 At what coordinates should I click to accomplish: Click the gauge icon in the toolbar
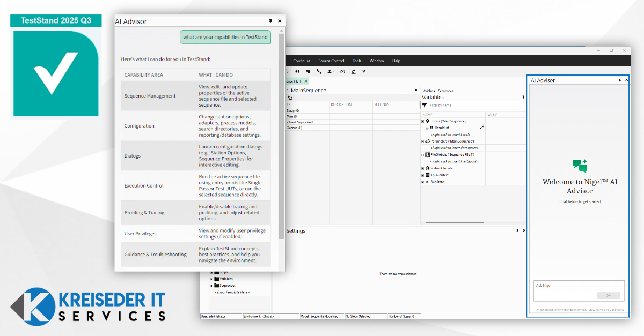(x=342, y=71)
